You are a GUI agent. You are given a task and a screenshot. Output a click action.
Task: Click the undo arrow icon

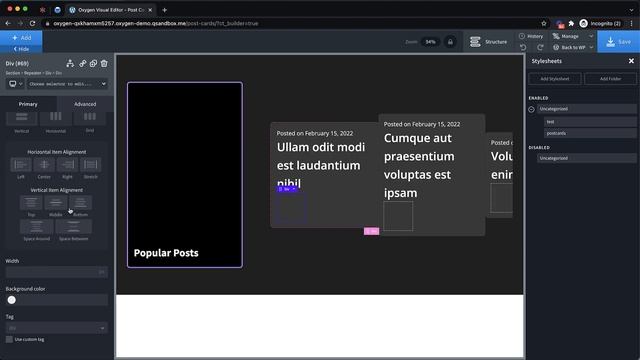pyautogui.click(x=523, y=47)
